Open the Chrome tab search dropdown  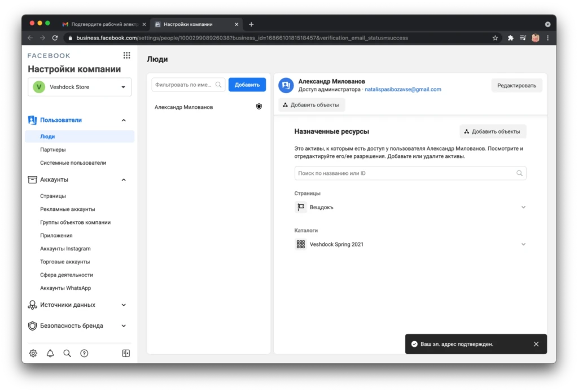[x=548, y=24]
